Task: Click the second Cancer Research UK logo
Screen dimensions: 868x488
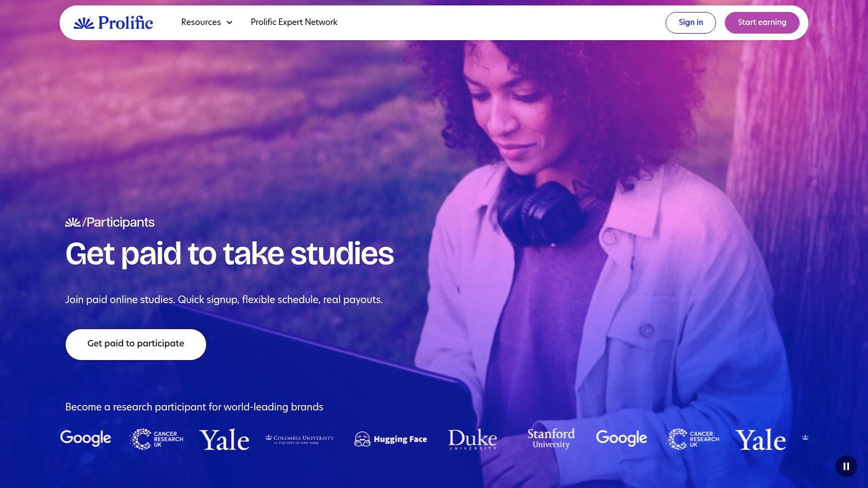Action: point(693,439)
